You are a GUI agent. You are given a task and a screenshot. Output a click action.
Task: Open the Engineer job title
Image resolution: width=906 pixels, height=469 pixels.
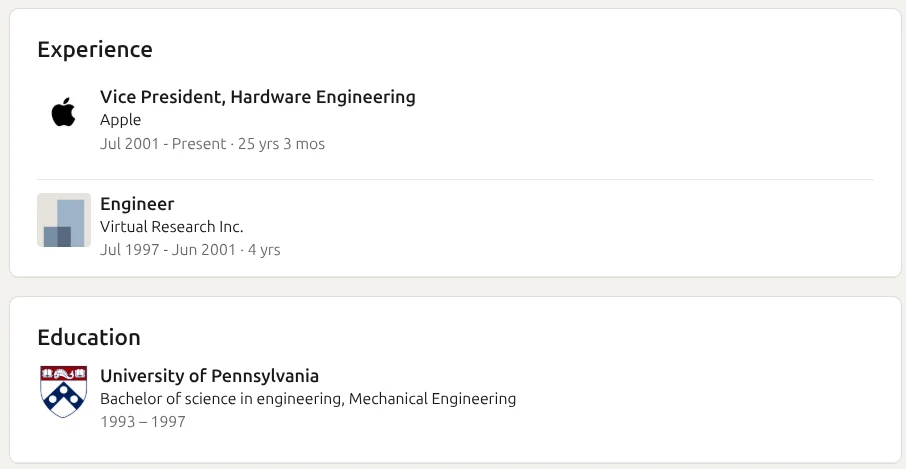137,204
